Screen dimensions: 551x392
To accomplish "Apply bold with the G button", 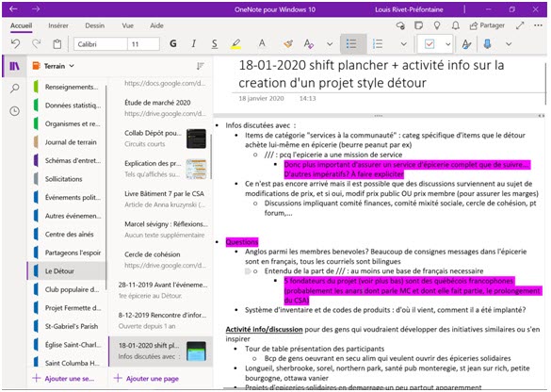I will (x=173, y=43).
